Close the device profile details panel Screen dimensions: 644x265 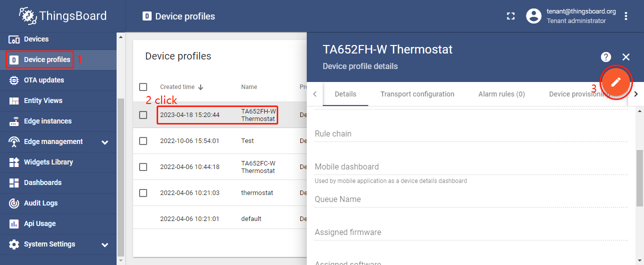tap(626, 57)
